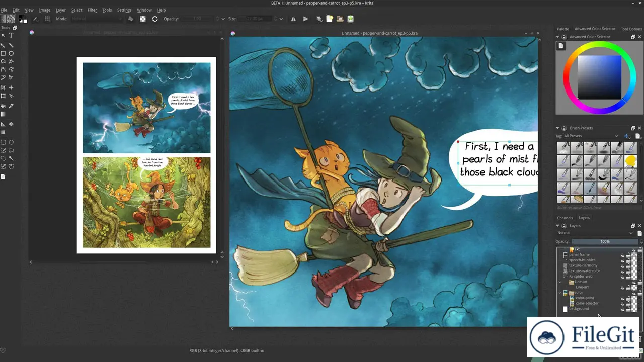
Task: Open the Filter menu
Action: (92, 10)
